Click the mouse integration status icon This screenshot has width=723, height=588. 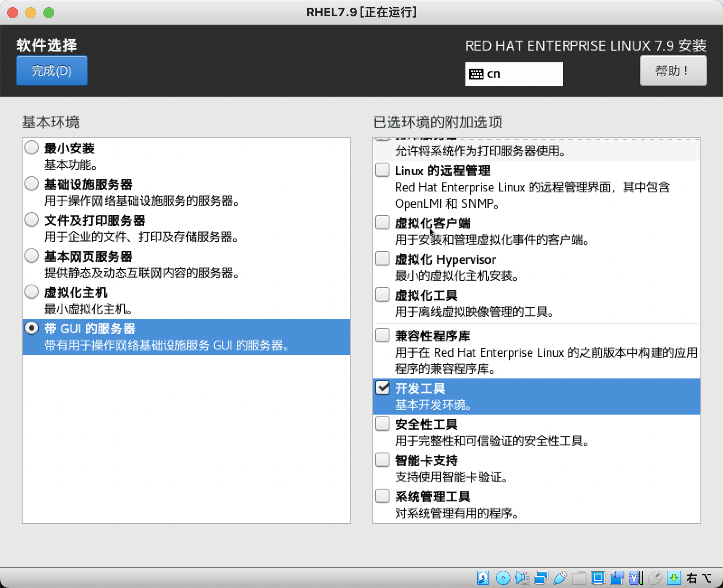click(x=655, y=578)
